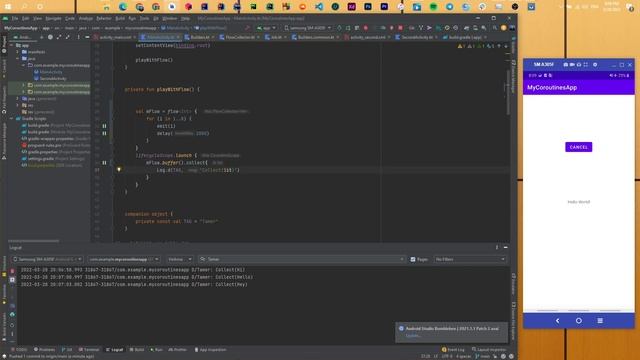Open the Navigate menu
The height and width of the screenshot is (360, 640).
pyautogui.click(x=53, y=18)
